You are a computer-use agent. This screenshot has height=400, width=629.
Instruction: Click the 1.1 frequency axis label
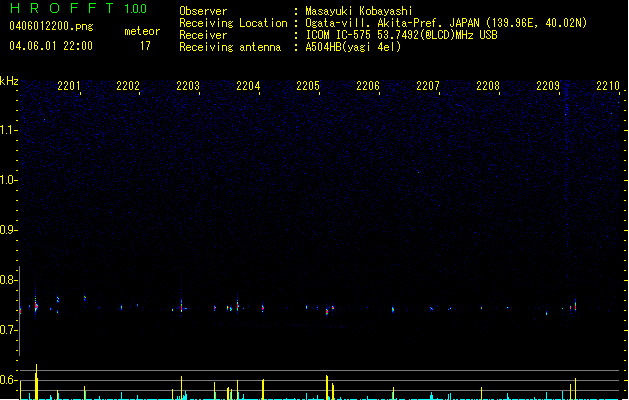pos(8,130)
